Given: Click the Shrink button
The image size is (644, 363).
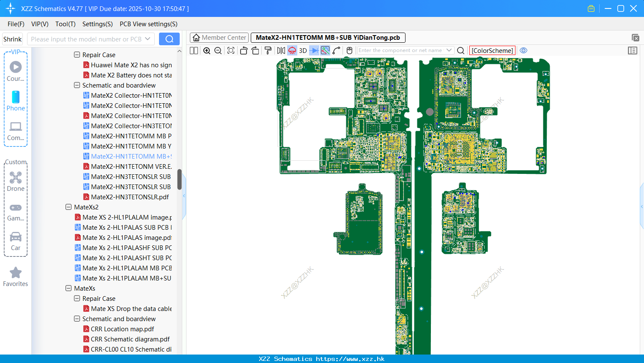Looking at the screenshot, I should 13,39.
